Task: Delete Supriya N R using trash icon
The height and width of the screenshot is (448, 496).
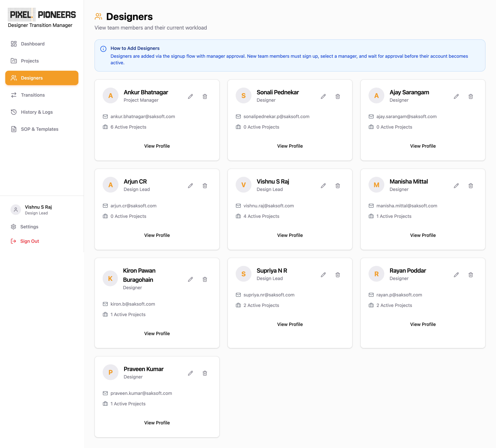Action: [x=338, y=275]
